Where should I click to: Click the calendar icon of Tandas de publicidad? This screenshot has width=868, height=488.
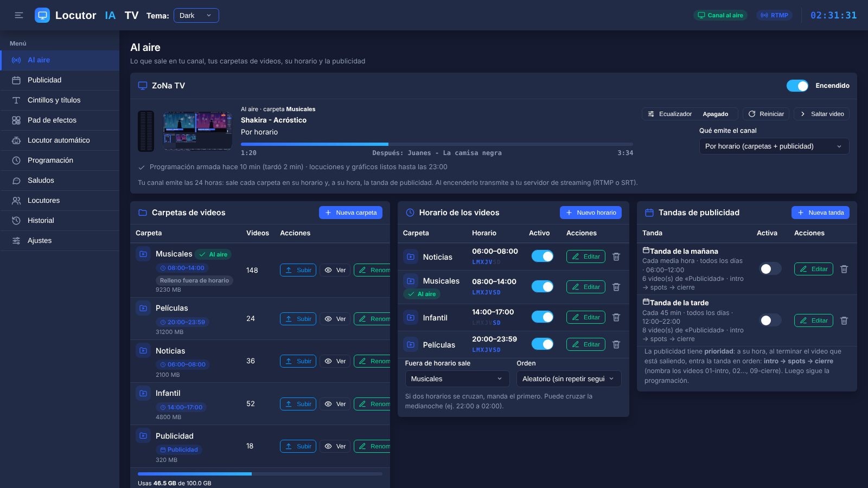(649, 213)
